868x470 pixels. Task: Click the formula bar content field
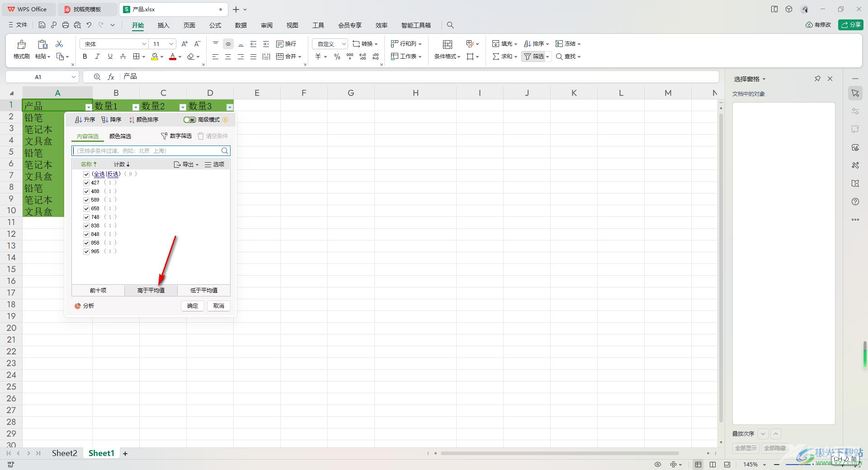click(420, 77)
